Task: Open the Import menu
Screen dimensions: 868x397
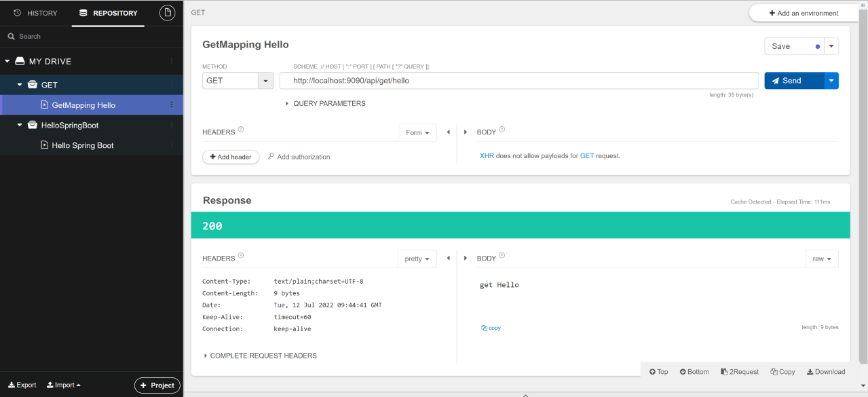Action: 64,385
